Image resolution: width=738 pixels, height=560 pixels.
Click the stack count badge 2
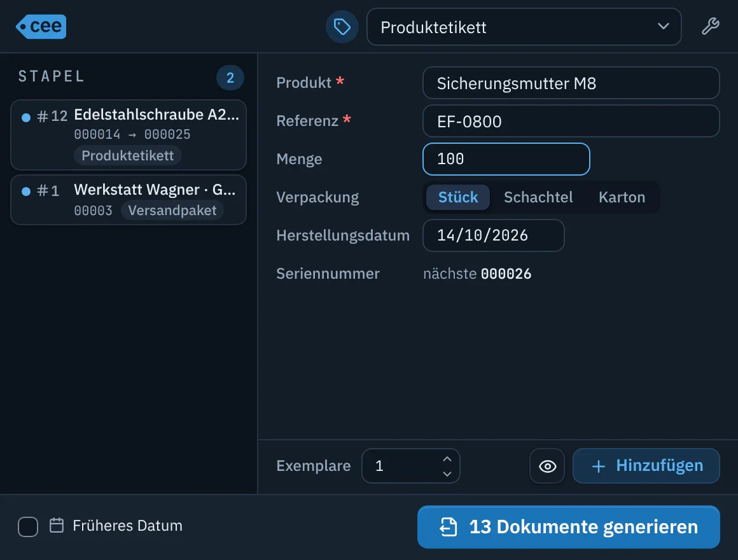(x=230, y=78)
